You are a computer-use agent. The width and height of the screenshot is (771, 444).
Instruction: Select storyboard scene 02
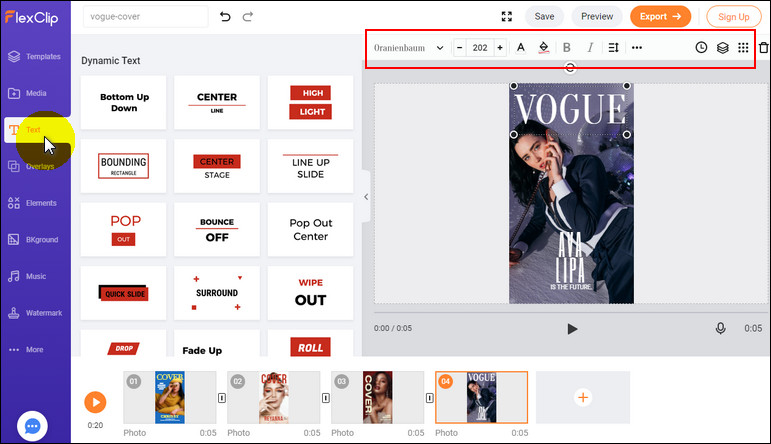click(273, 397)
